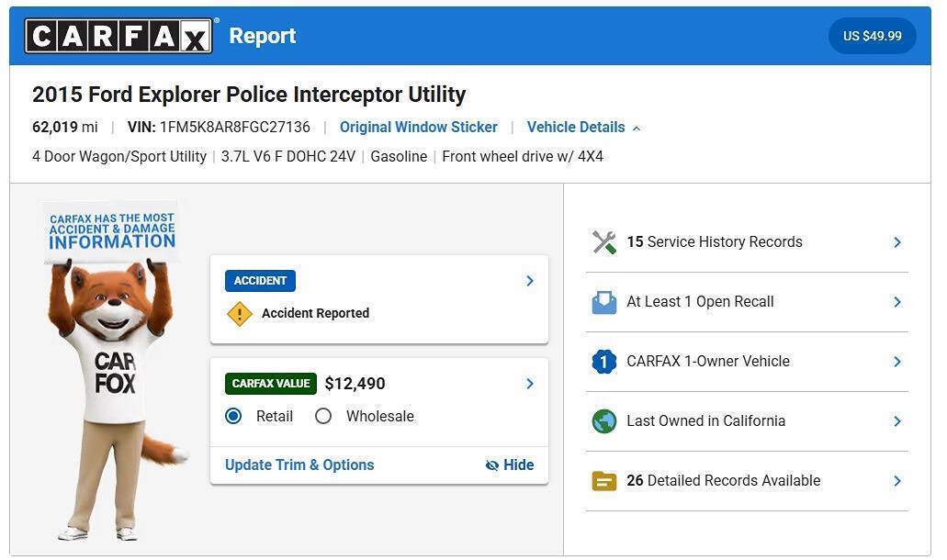Viewport: 947px width, 560px height.
Task: Click the 3.7L V6 F DOHC 24V text
Action: coord(288,157)
